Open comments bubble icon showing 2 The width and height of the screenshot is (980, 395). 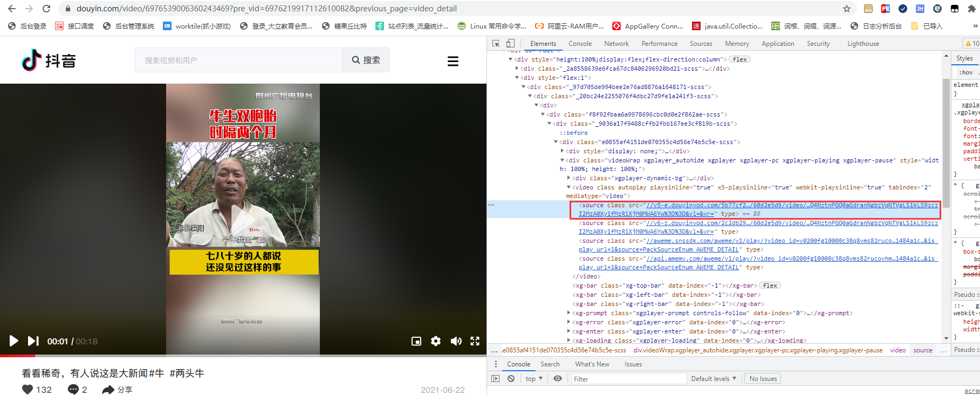click(73, 389)
